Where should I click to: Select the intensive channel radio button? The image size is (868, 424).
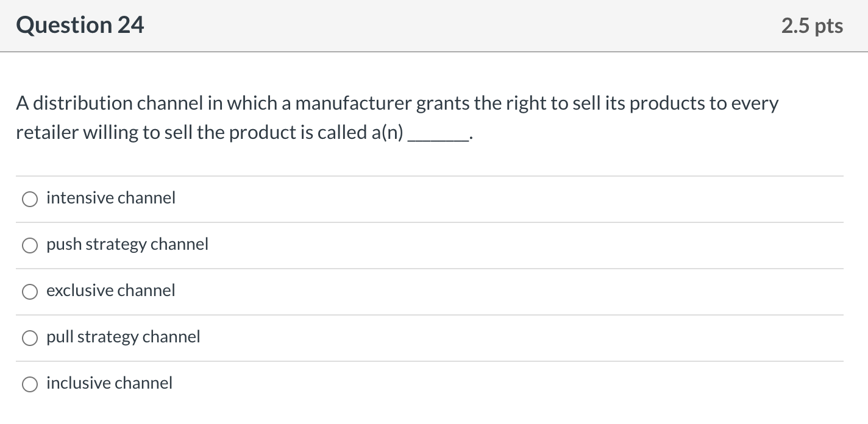[x=29, y=199]
